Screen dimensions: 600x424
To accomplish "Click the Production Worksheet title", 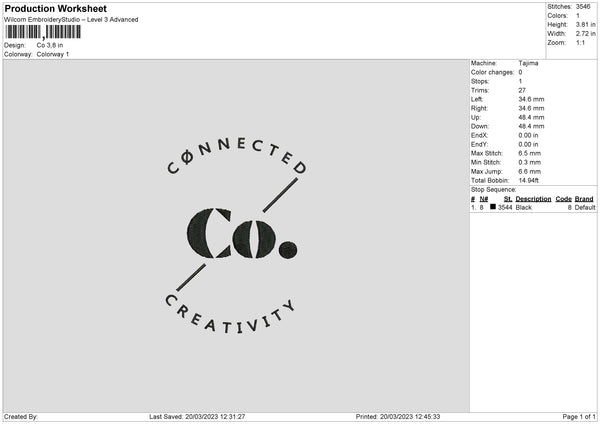I will 55,8.
